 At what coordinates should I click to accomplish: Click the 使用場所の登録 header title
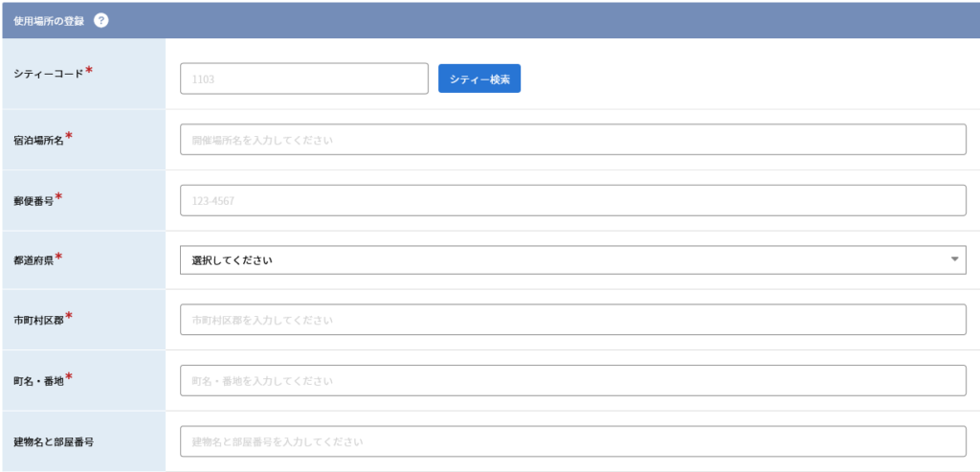[49, 21]
